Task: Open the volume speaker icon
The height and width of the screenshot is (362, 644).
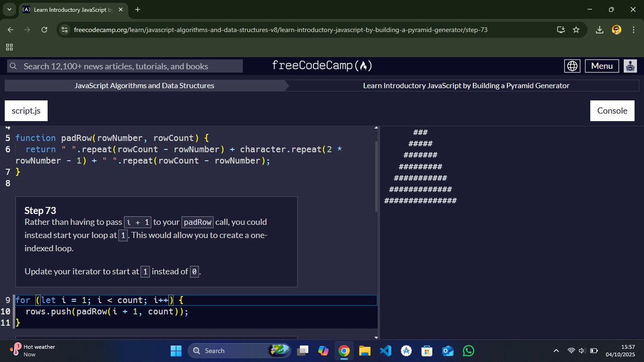Action: 582,351
